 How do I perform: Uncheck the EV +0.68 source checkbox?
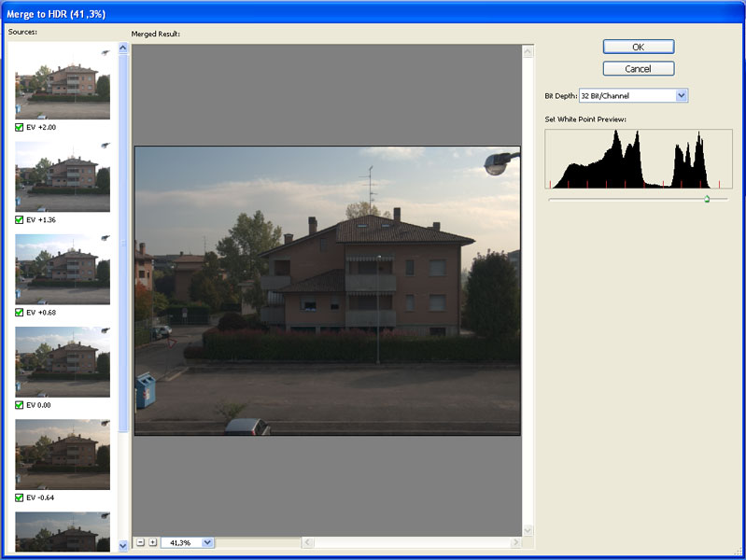[x=19, y=313]
